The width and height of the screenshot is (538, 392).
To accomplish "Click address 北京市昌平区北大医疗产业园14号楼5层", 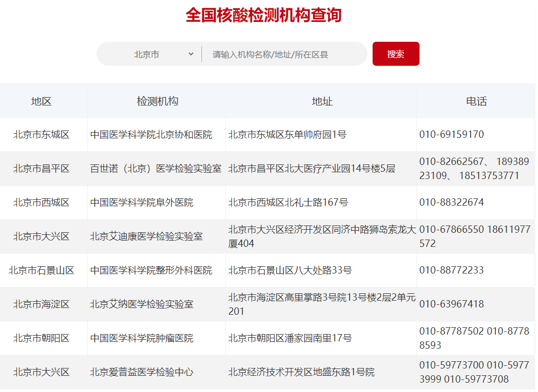I will (312, 169).
